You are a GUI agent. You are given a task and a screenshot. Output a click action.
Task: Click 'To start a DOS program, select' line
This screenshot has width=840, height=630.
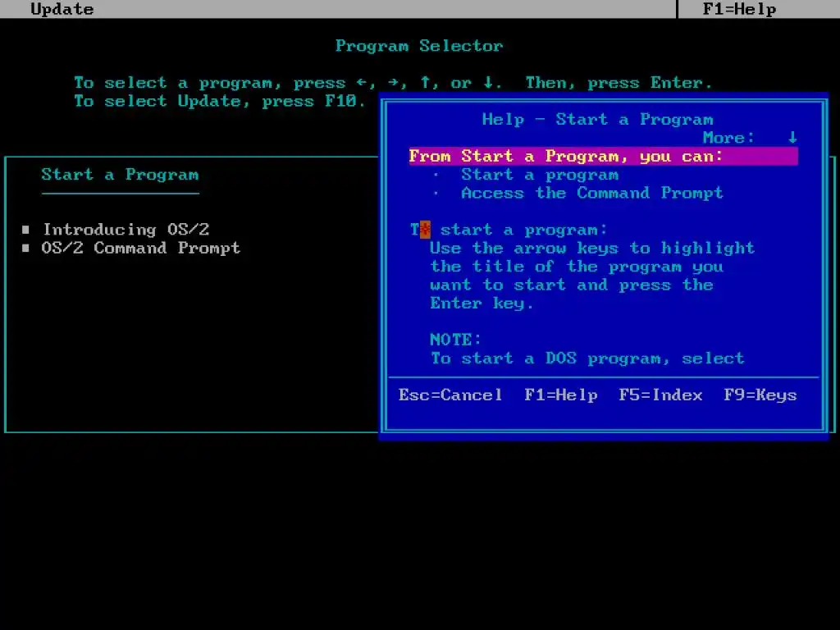coord(587,358)
